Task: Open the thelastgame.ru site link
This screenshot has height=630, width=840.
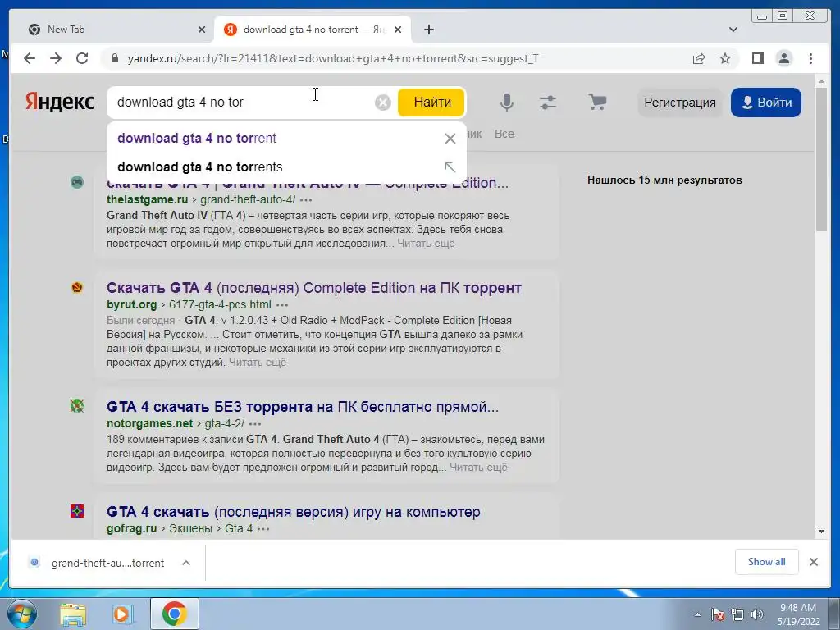Action: 148,200
